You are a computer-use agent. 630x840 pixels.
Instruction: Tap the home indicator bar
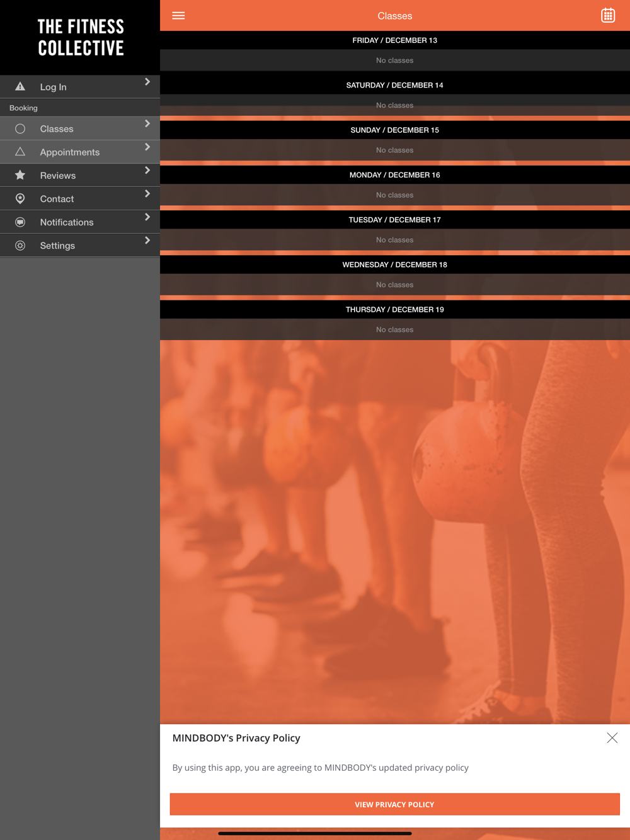point(315,833)
